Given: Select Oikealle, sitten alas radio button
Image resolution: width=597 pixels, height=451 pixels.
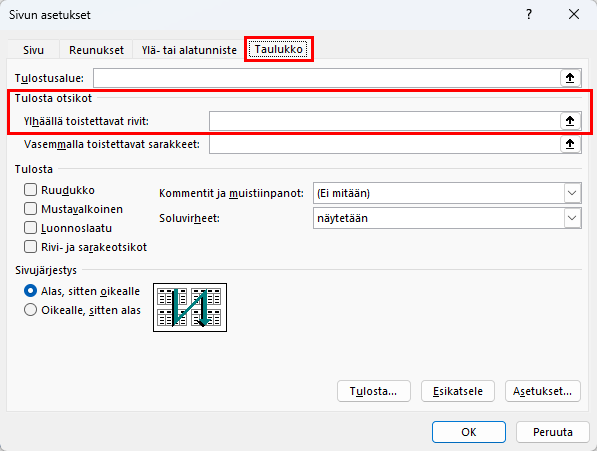Looking at the screenshot, I should pos(30,310).
